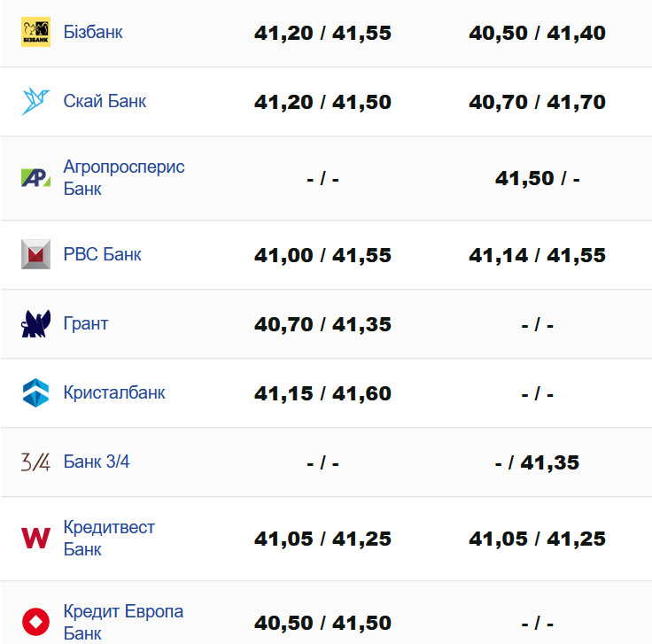The height and width of the screenshot is (644, 652).
Task: Select the Бізбанк 41,20 / 41,55 rate
Action: (x=322, y=34)
